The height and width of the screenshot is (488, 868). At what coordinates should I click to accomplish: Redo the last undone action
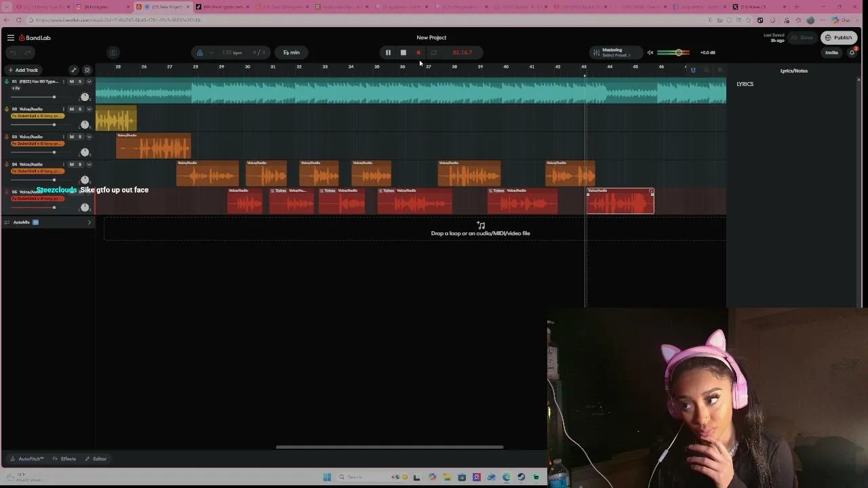(28, 52)
